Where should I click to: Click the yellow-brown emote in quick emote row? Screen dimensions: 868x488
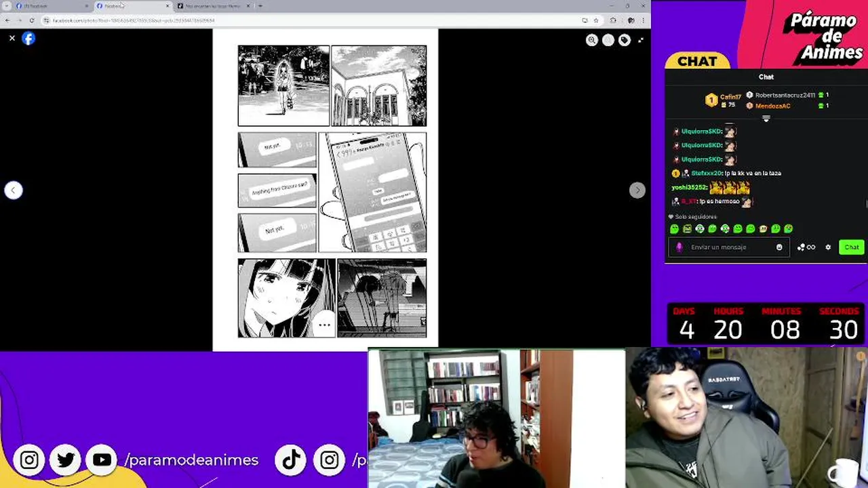[763, 229]
